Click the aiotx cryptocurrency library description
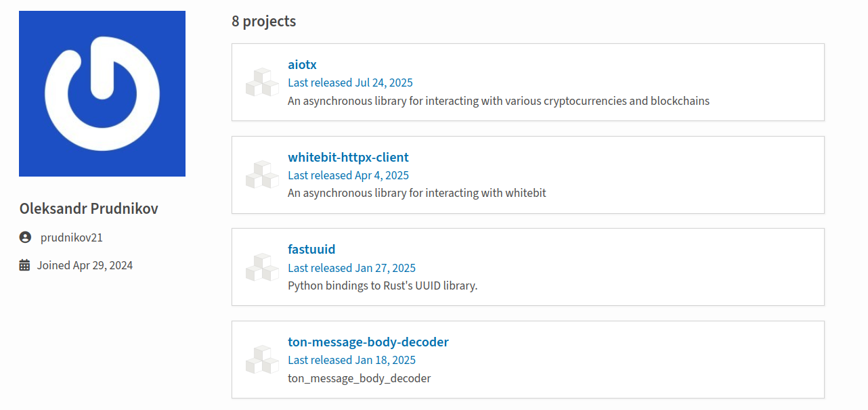This screenshot has width=868, height=410. [498, 101]
